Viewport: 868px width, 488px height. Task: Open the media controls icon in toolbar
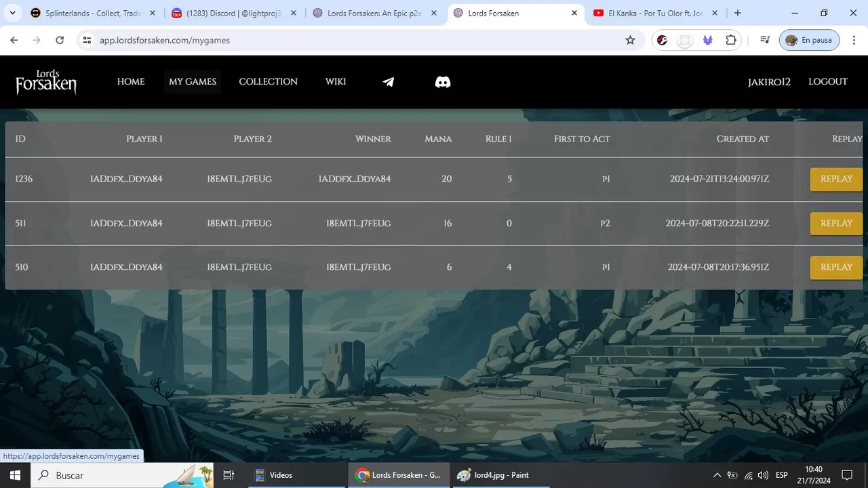pos(765,40)
